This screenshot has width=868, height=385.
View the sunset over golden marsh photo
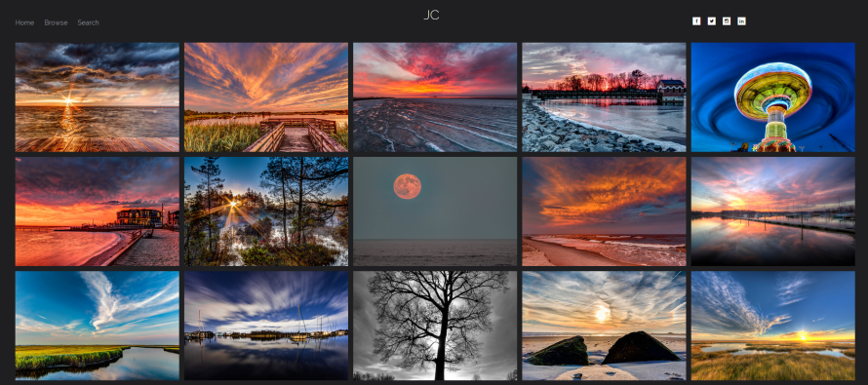click(x=772, y=326)
